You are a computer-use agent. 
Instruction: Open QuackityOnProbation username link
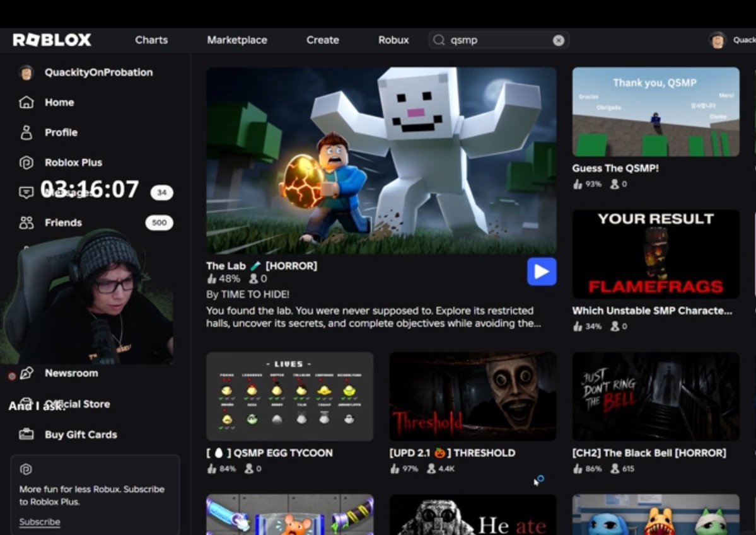click(x=99, y=72)
